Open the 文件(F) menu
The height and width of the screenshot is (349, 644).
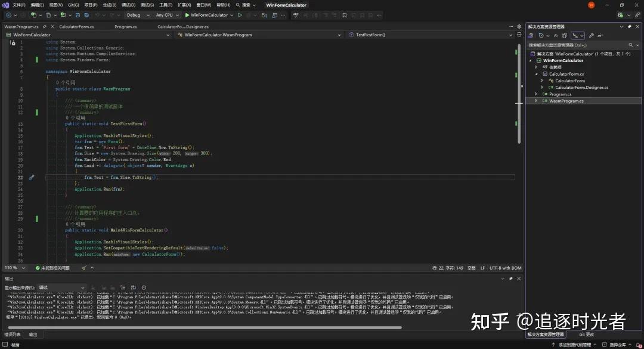coord(19,5)
